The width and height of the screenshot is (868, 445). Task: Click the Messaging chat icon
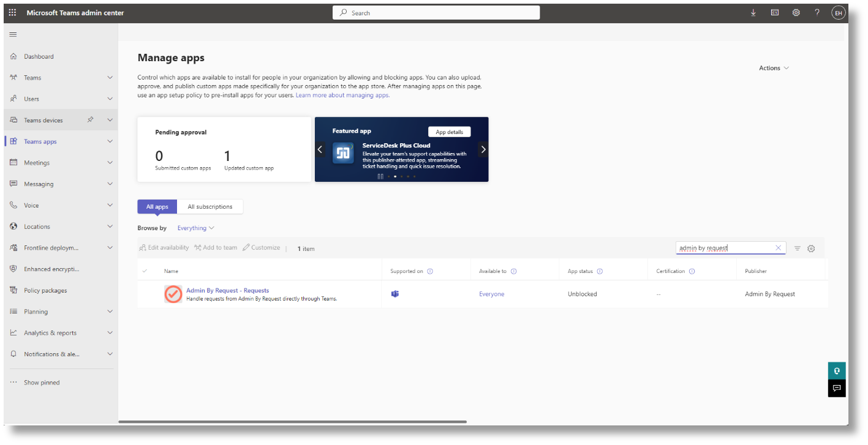[13, 184]
